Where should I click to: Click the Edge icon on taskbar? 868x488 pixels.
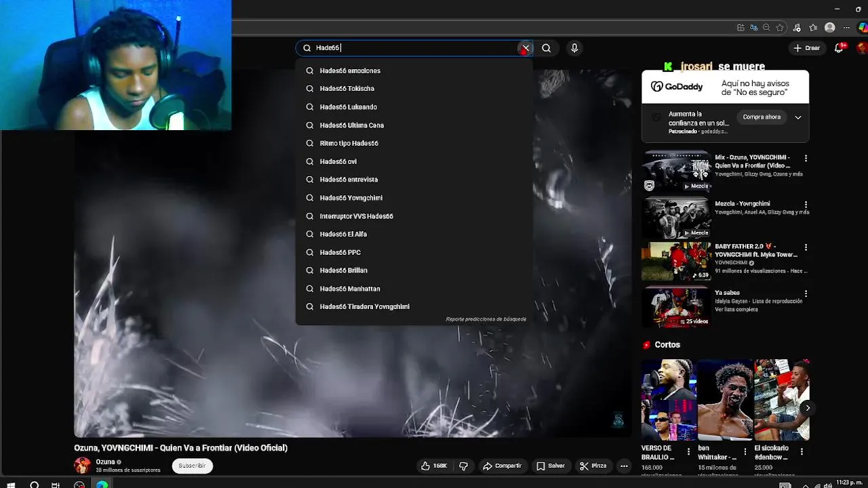point(102,485)
